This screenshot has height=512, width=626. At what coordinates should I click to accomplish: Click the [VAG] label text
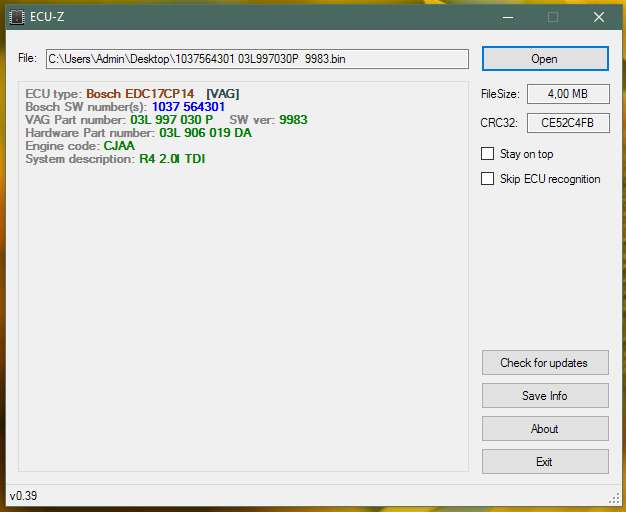pyautogui.click(x=223, y=94)
